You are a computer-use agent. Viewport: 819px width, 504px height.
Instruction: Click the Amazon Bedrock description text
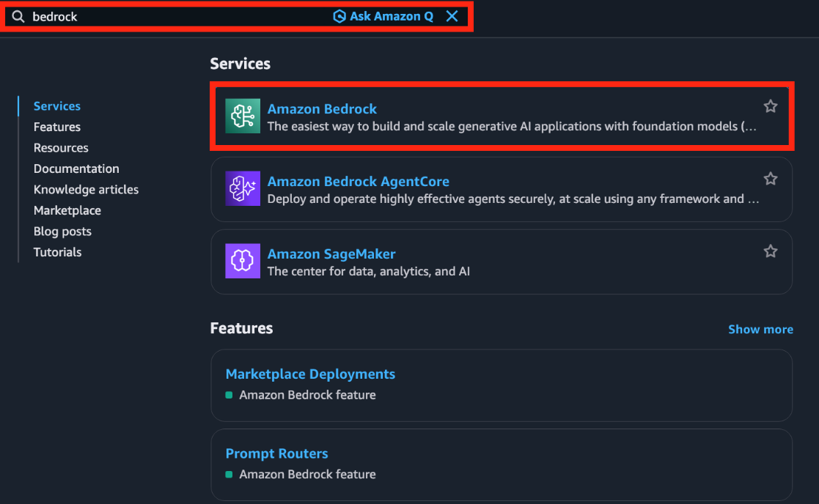(x=512, y=126)
